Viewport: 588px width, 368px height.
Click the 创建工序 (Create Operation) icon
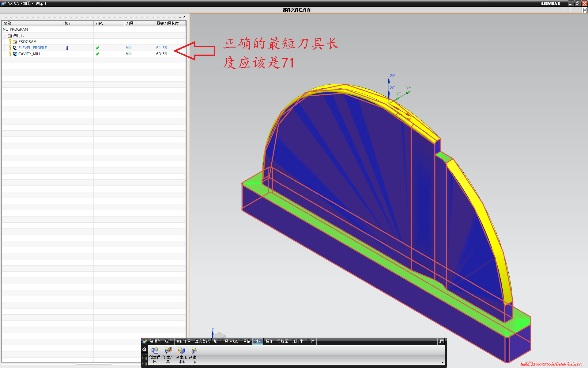click(x=194, y=351)
